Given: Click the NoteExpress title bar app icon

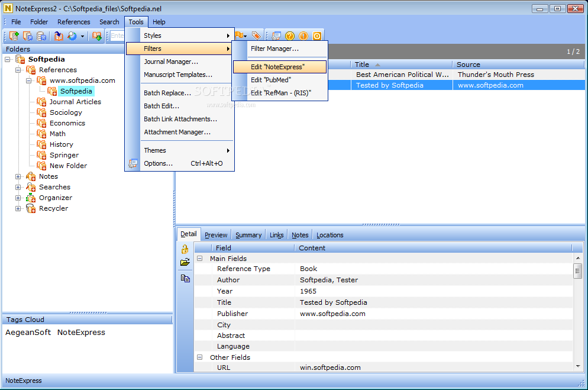Looking at the screenshot, I should 8,8.
